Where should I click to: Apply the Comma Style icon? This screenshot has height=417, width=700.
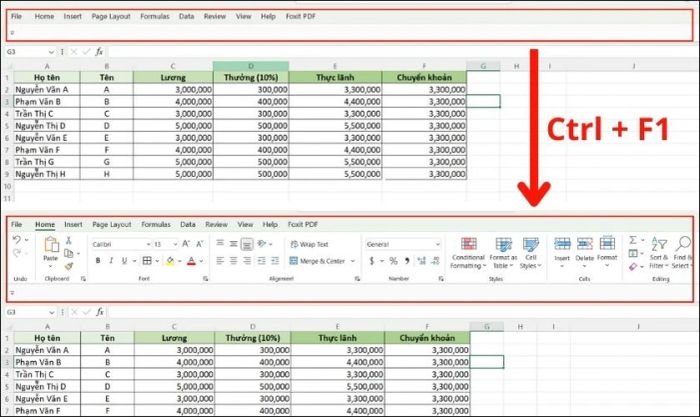(407, 261)
